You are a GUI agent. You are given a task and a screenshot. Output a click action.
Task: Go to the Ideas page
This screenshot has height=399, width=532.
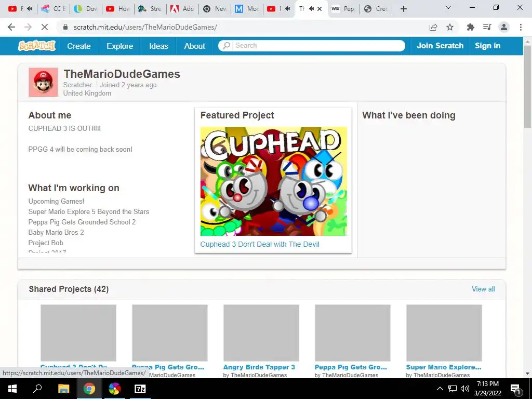158,46
